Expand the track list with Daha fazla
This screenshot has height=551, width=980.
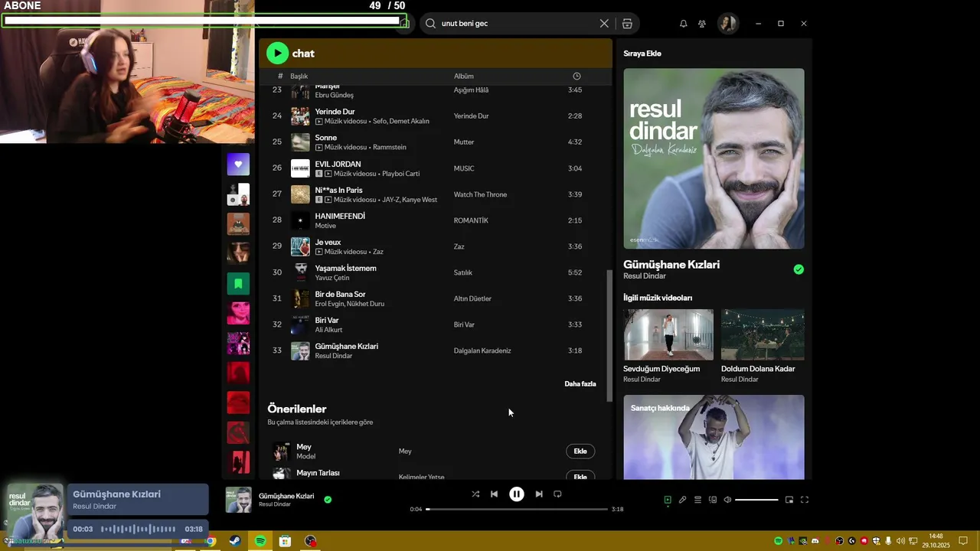[580, 384]
